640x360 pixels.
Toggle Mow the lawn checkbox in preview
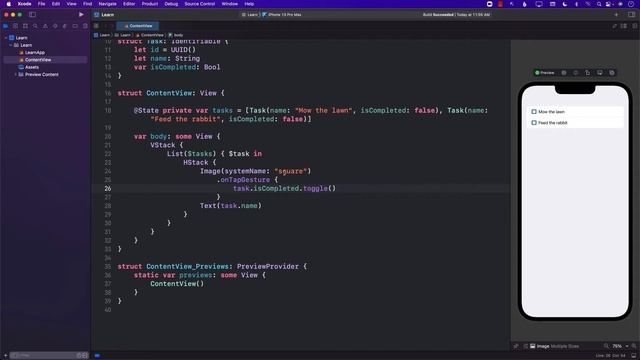point(534,111)
